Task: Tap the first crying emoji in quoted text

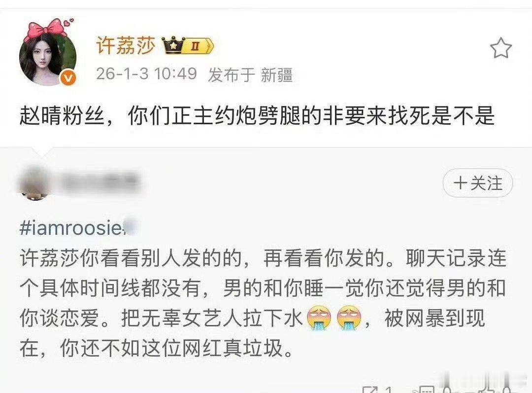Action: 319,318
